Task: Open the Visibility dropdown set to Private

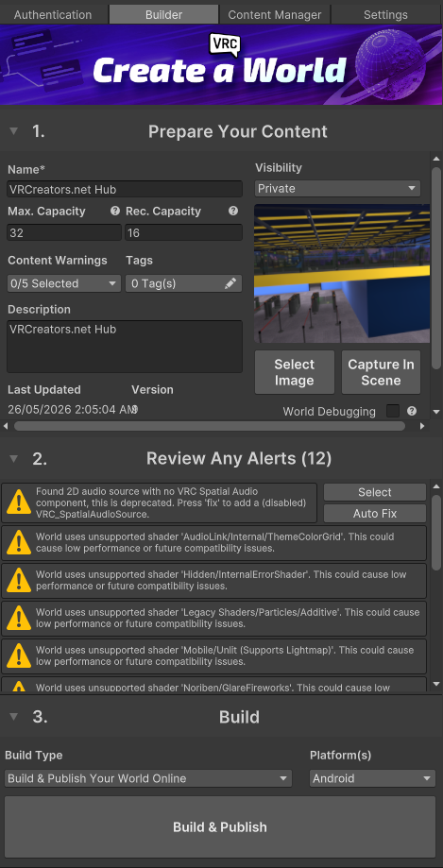Action: [338, 189]
